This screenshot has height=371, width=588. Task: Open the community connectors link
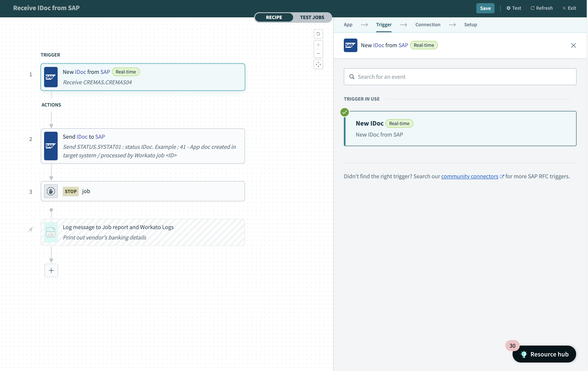[x=469, y=176]
